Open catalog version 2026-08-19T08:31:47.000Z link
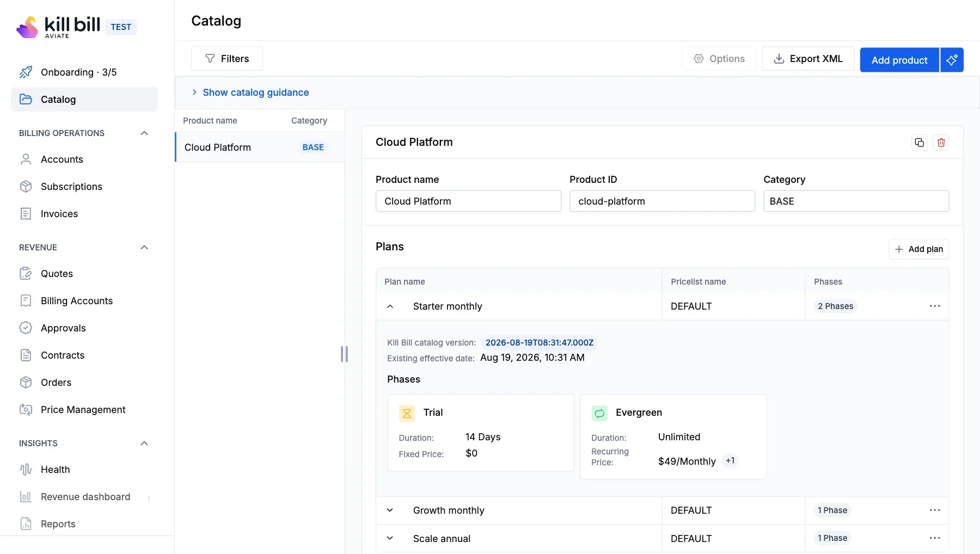The width and height of the screenshot is (980, 554). pyautogui.click(x=540, y=343)
